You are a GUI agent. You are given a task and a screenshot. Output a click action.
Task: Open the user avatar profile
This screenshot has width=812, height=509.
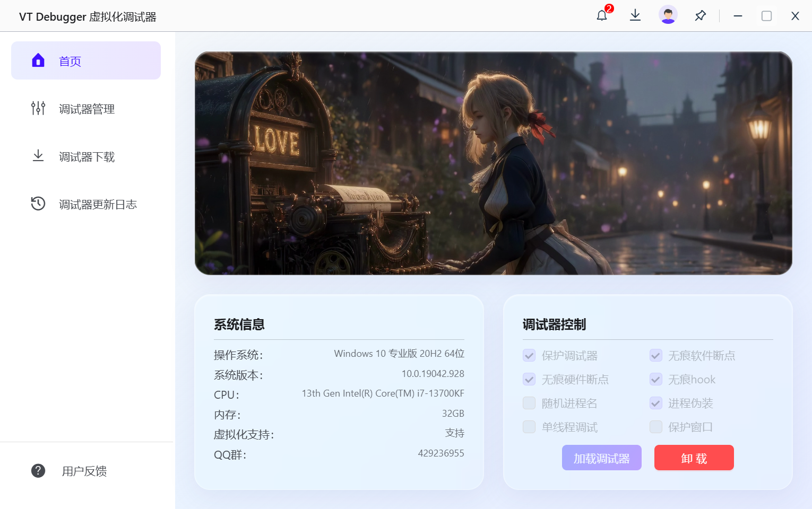point(668,15)
